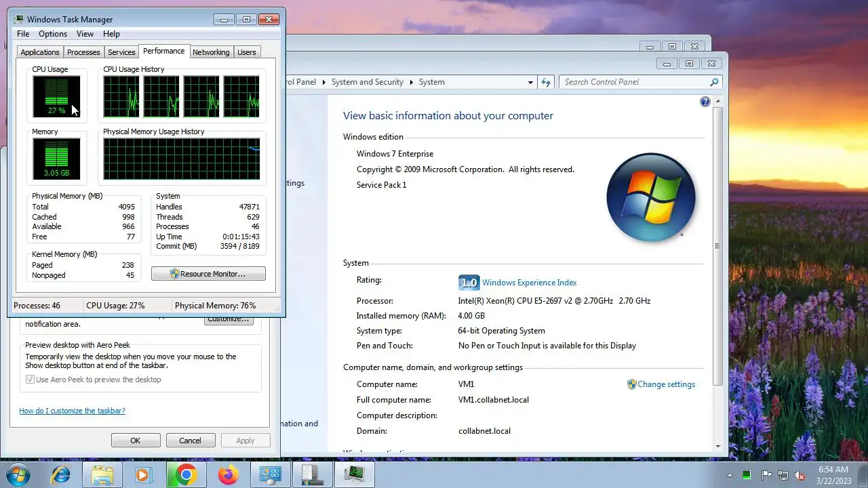Switch to the Services tab
868x488 pixels.
[121, 52]
